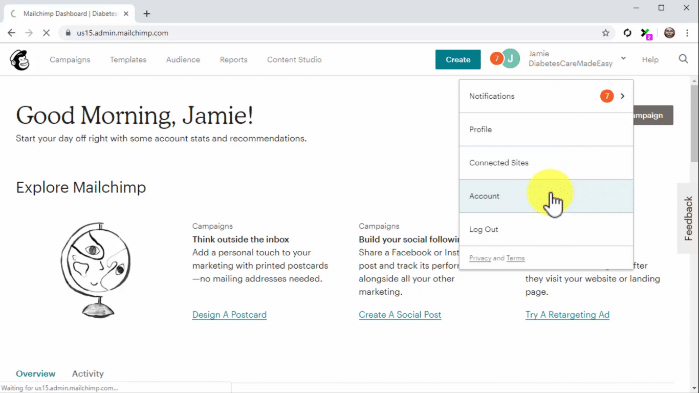Screen dimensions: 699x393
Task: Go back to previous page
Action: [12, 33]
